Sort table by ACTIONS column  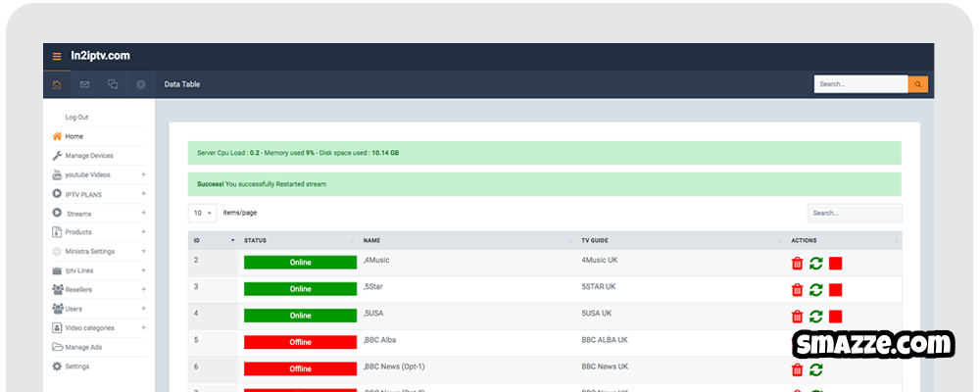[x=844, y=241]
